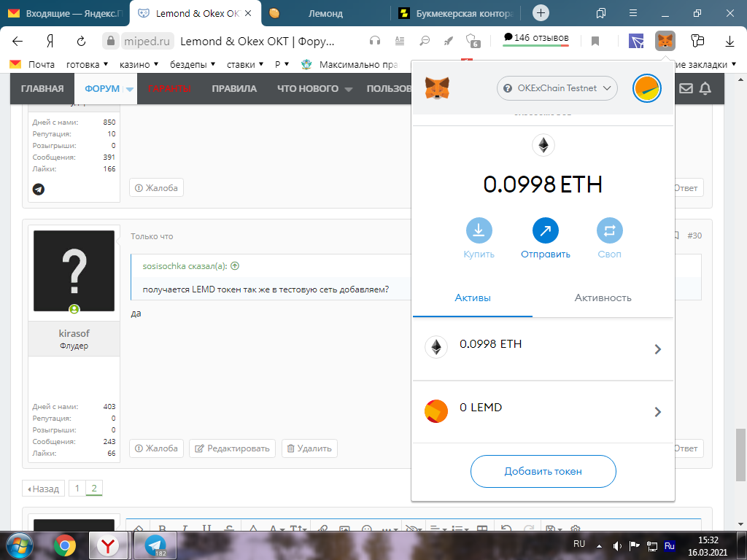Report kirasof's post with Жалоба
Image resolution: width=747 pixels, height=560 pixels.
tap(156, 448)
